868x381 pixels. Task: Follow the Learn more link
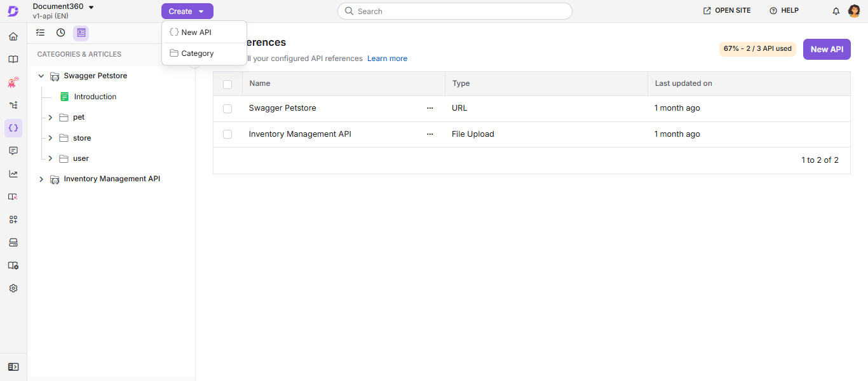(387, 59)
